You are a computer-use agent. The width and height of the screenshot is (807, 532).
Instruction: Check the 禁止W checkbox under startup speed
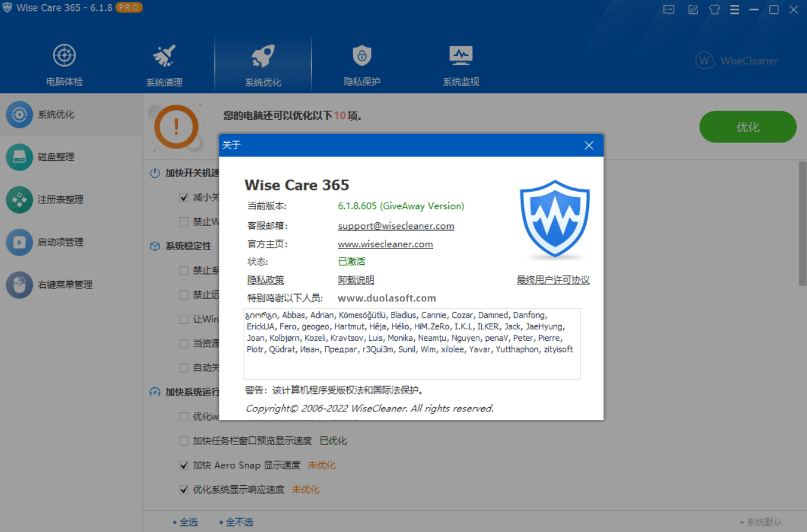click(184, 222)
